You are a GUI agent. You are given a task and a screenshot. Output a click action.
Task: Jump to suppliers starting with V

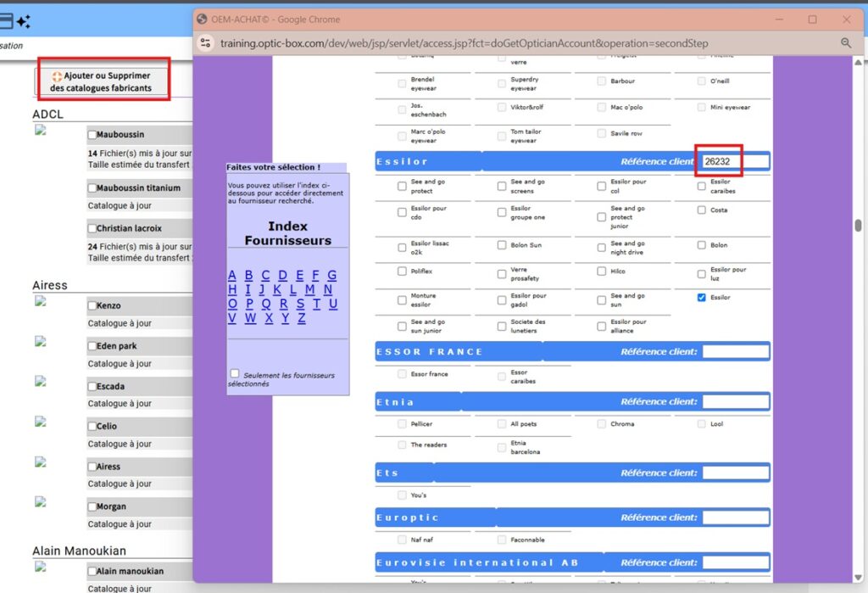232,318
